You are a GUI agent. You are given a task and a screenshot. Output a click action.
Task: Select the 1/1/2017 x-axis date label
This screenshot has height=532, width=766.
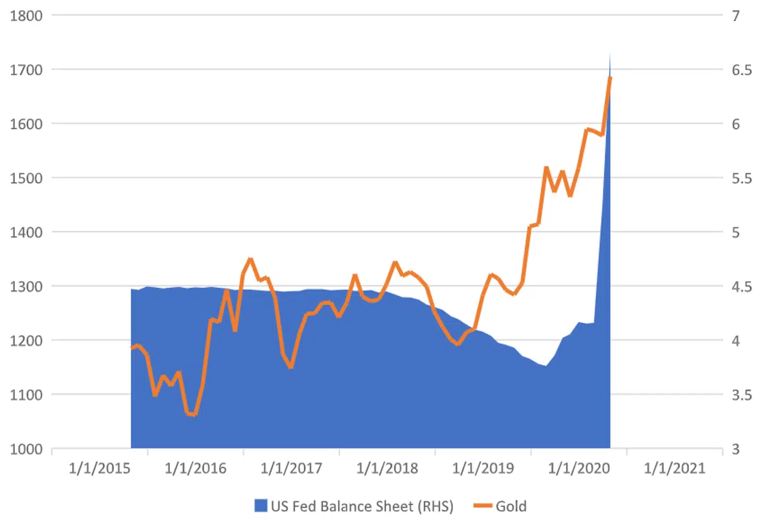click(291, 468)
